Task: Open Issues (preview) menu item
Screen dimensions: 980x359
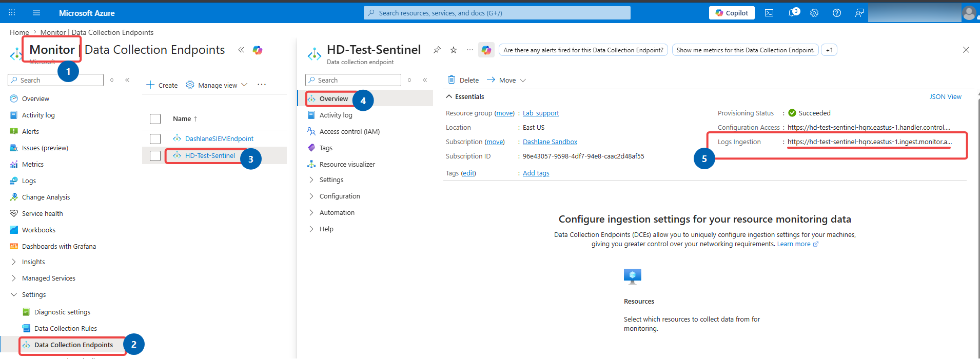Action: (45, 148)
